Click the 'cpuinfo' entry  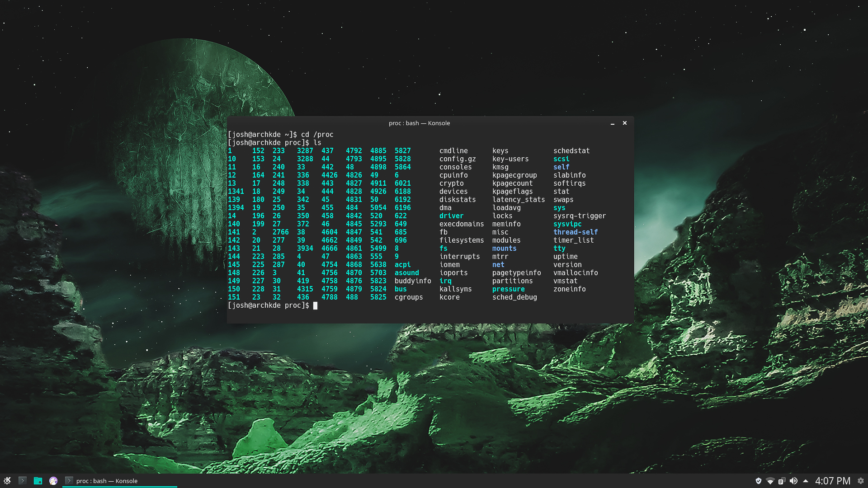point(453,175)
